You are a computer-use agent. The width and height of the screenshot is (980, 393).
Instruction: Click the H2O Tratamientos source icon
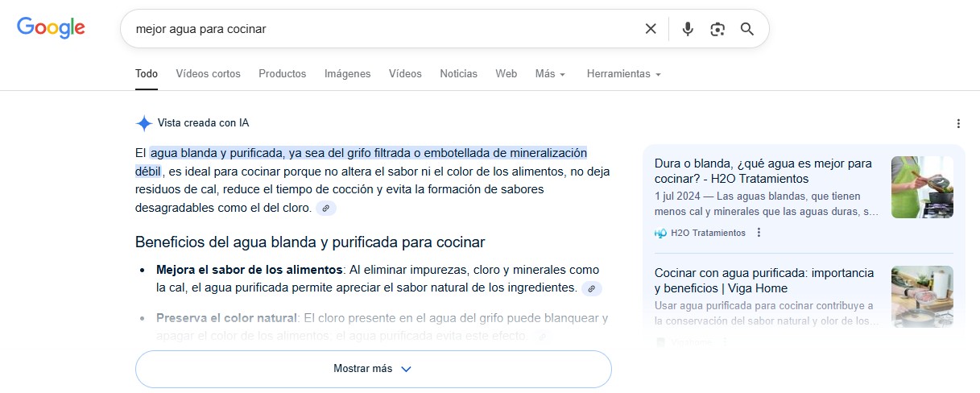[661, 233]
